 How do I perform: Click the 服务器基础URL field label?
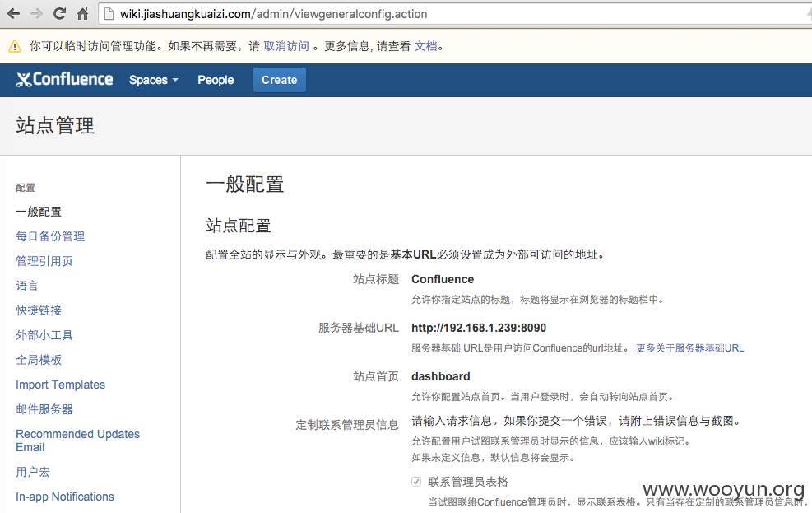point(359,328)
